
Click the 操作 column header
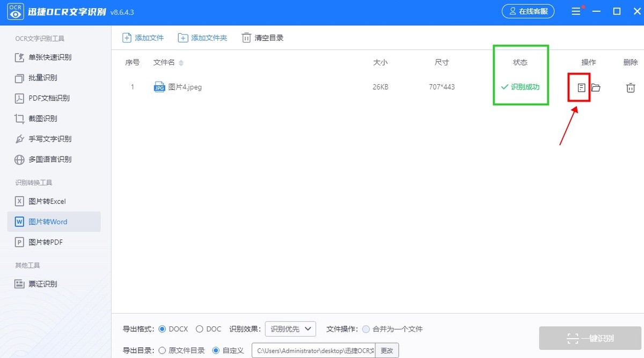tap(589, 62)
